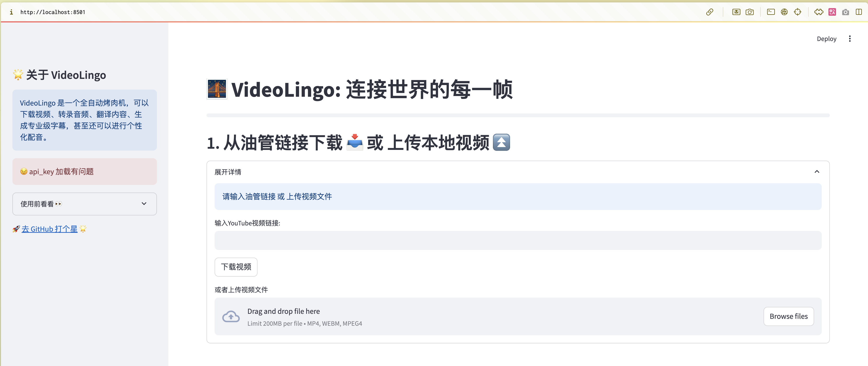Open the 去 GitHub 打个星 link

click(50, 229)
